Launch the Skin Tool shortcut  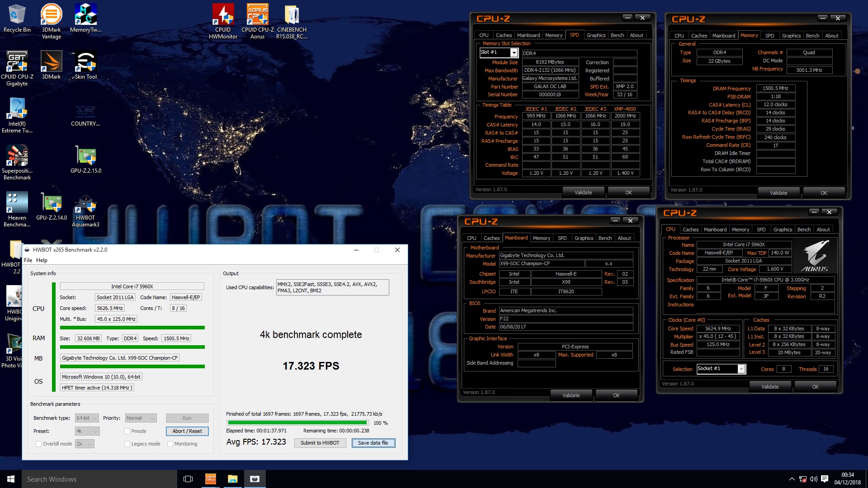tap(85, 65)
